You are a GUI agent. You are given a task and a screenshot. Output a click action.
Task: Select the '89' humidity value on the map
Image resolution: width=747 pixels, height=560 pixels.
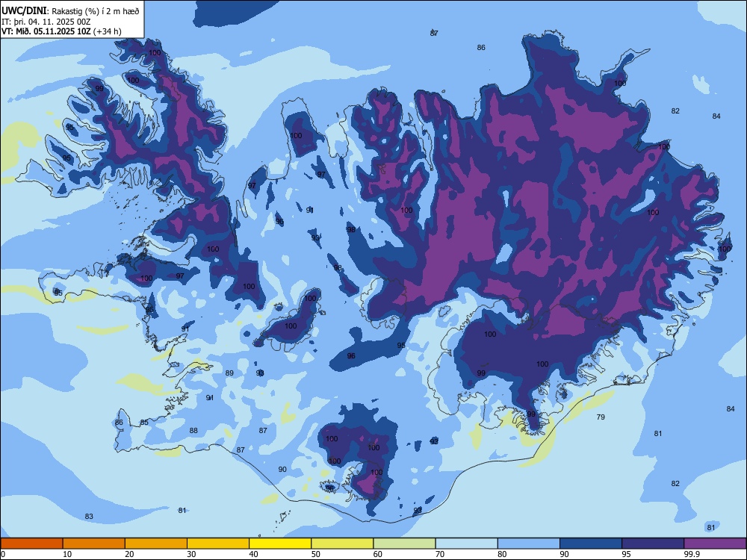tap(229, 373)
